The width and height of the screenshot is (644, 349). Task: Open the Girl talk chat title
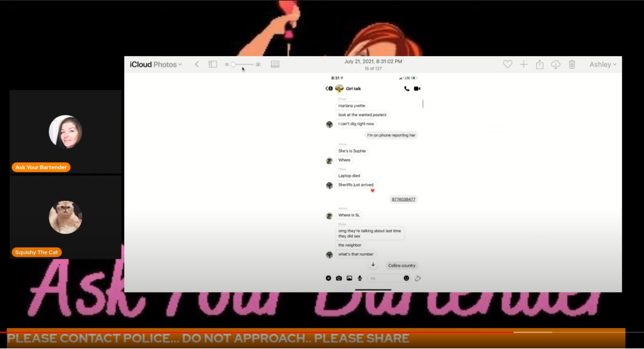pos(353,88)
